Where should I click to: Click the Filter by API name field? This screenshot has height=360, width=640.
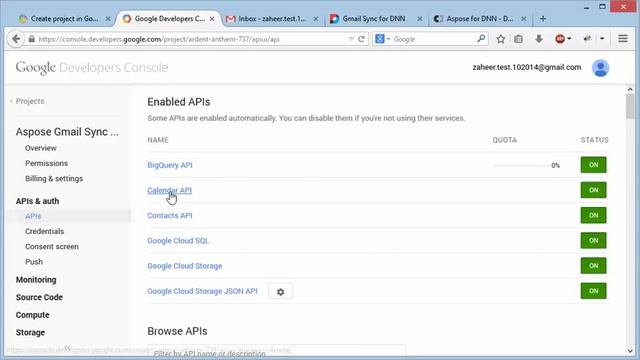click(x=276, y=352)
